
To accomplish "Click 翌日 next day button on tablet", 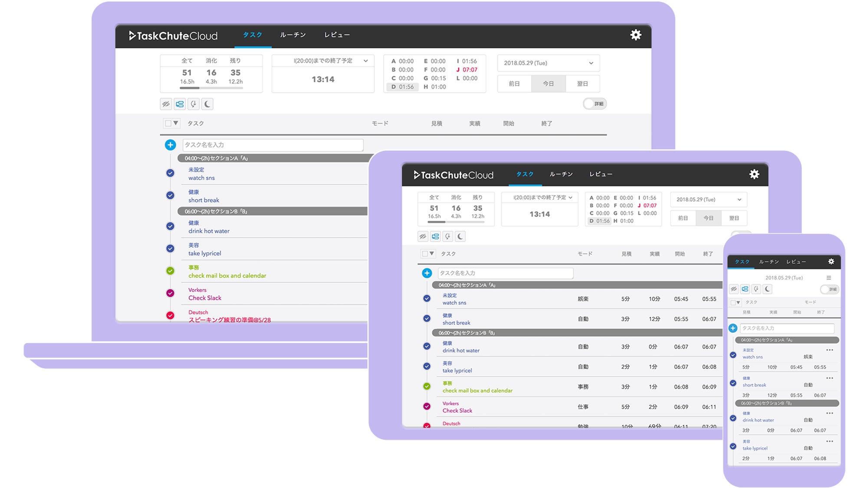I will coord(734,218).
